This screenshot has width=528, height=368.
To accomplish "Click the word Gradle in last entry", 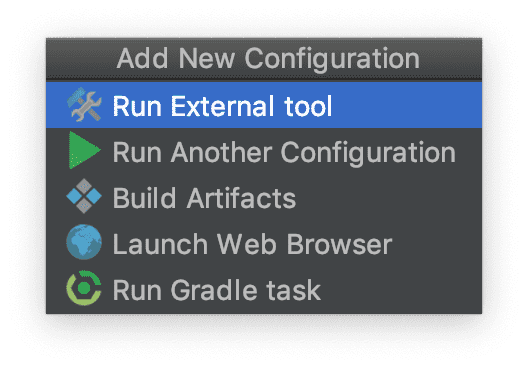I will 215,290.
